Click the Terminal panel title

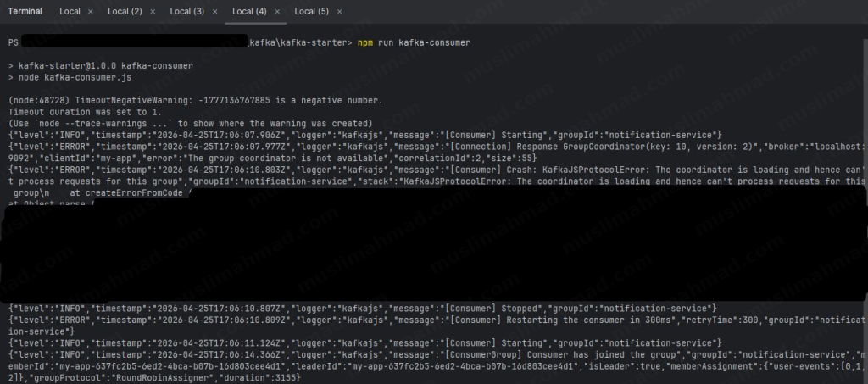click(25, 12)
